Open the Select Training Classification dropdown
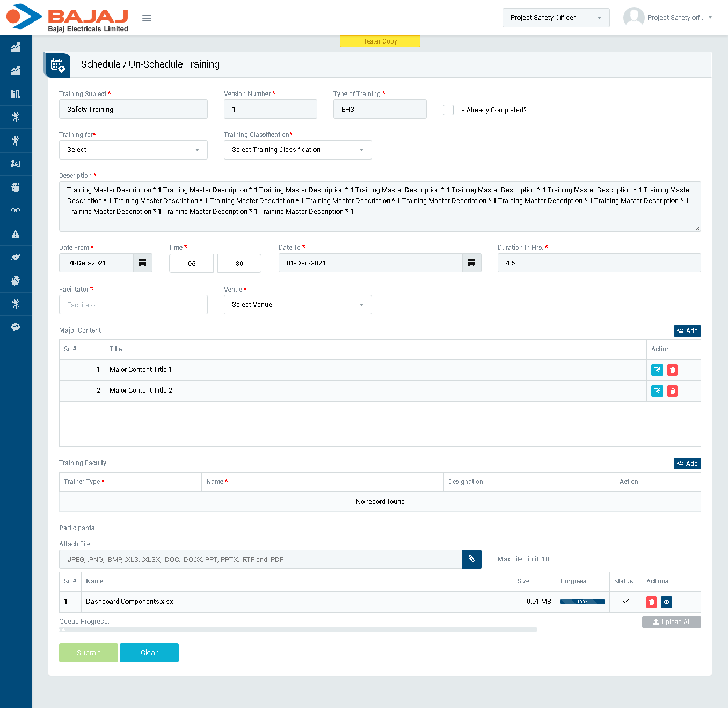This screenshot has width=728, height=708. coord(297,150)
